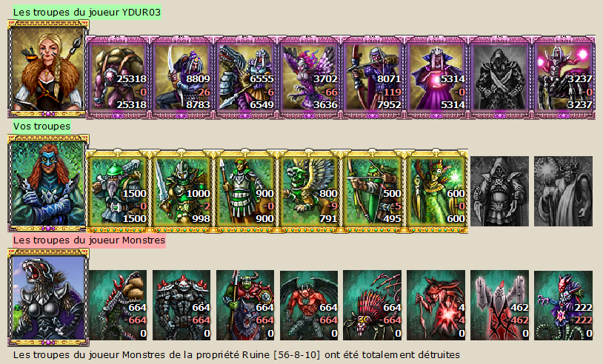Click YDUR03's blonde hero portrait
The height and width of the screenshot is (364, 603).
click(x=48, y=69)
